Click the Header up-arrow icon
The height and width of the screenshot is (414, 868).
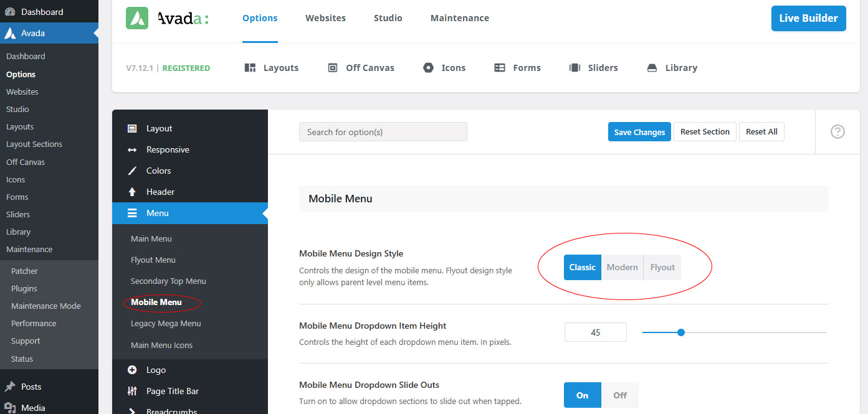[x=132, y=192]
